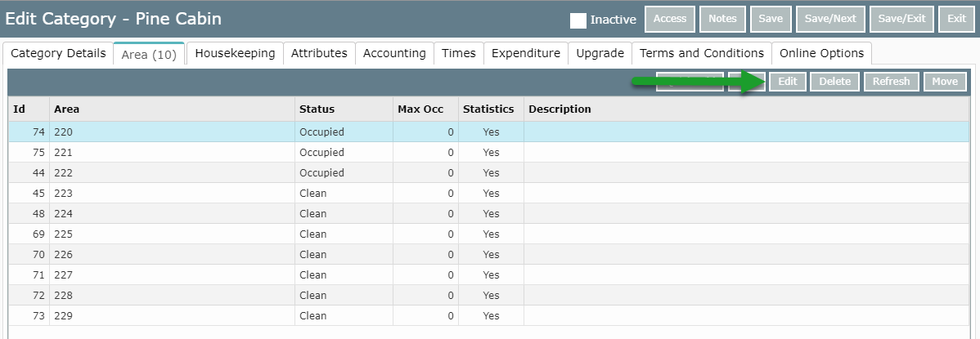The width and height of the screenshot is (980, 339).
Task: Go to the Accounting tab
Action: [395, 54]
